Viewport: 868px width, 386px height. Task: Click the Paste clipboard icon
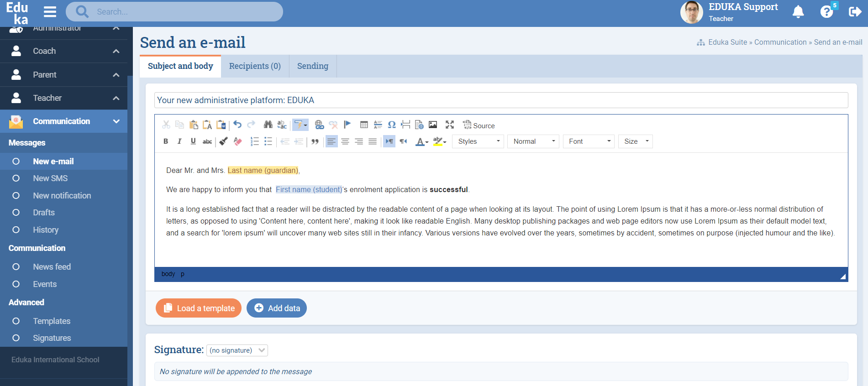[x=194, y=125]
